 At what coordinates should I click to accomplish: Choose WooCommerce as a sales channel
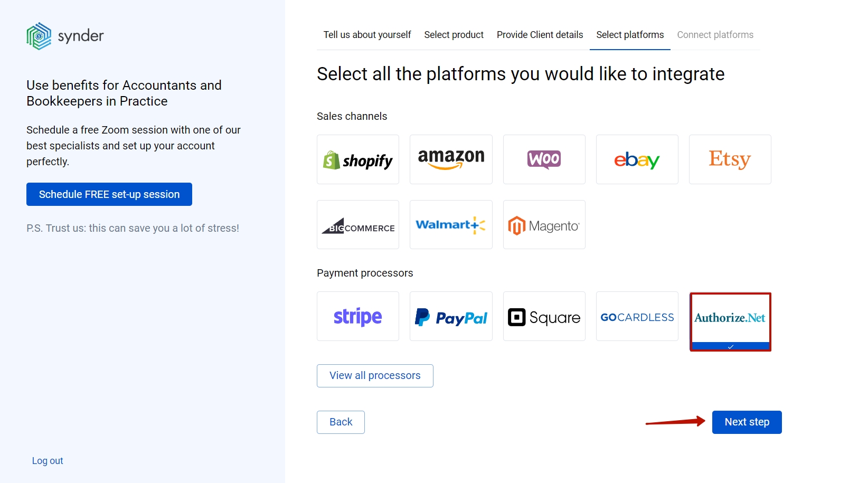click(544, 159)
